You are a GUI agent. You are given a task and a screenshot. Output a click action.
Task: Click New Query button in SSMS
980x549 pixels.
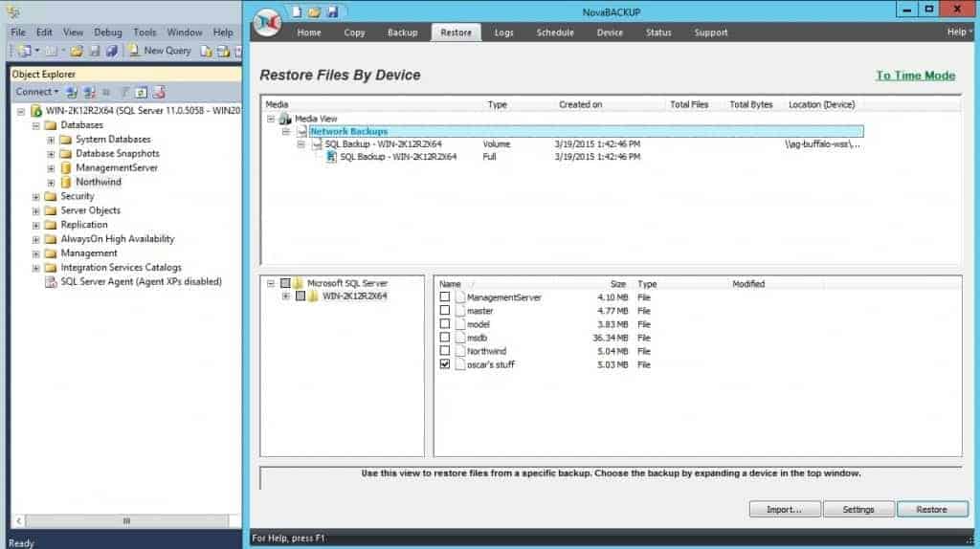click(x=161, y=51)
